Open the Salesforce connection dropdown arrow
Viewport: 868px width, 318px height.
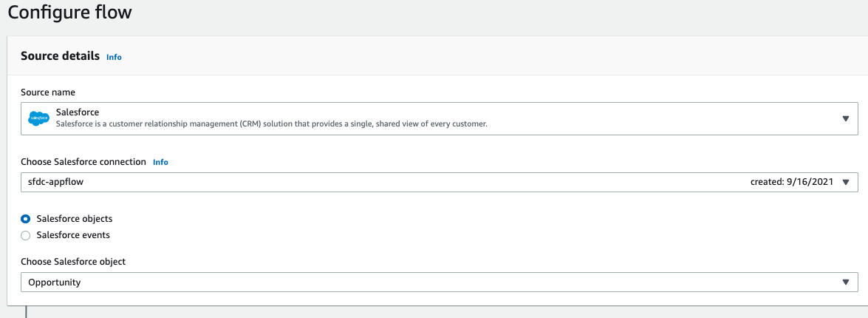pos(845,182)
